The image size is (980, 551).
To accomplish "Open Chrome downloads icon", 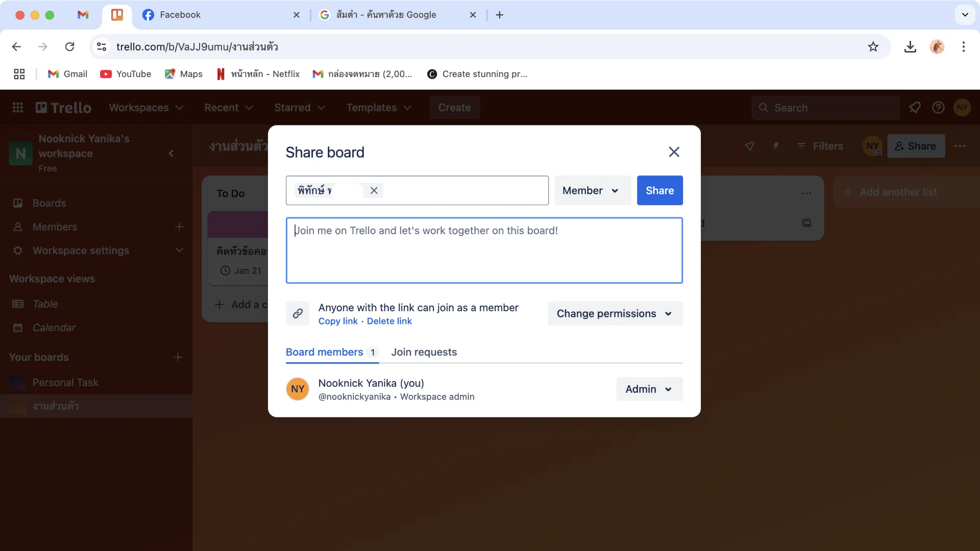I will click(910, 47).
